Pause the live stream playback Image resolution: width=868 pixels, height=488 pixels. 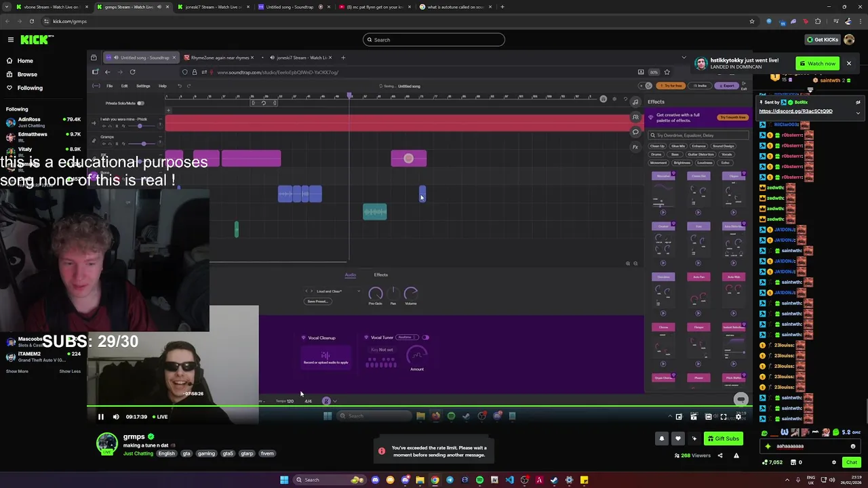(x=100, y=417)
